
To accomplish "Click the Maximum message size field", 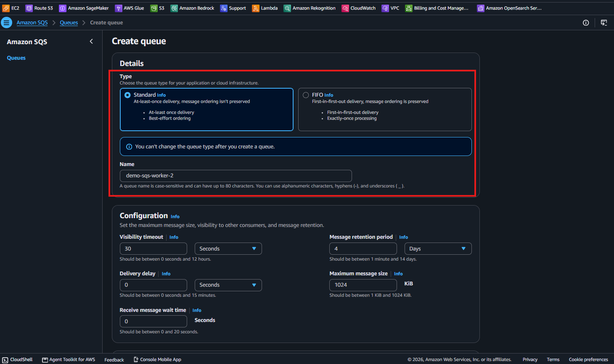I will (x=363, y=285).
